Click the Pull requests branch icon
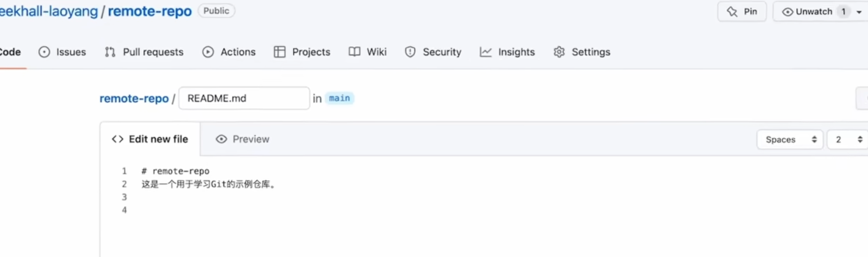Viewport: 868px width, 257px height. point(110,52)
